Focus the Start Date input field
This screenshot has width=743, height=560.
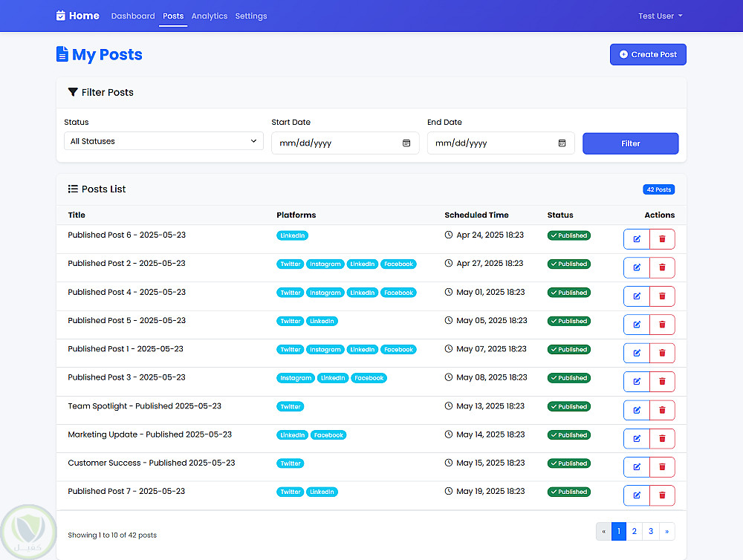(x=345, y=143)
